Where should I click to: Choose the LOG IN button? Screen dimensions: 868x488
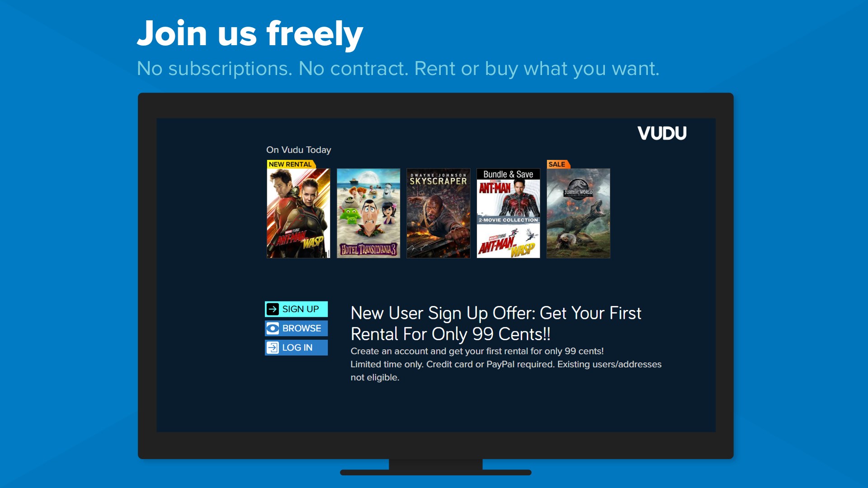point(296,347)
